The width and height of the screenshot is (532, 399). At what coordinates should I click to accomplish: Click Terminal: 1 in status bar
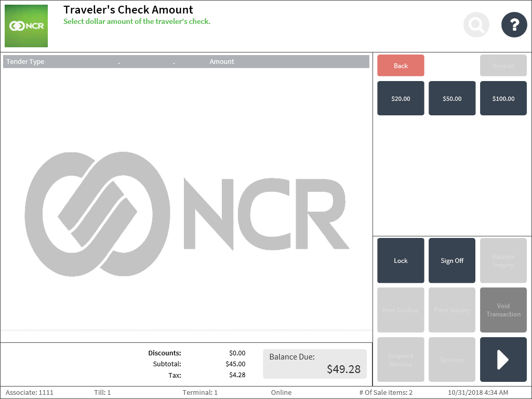200,393
